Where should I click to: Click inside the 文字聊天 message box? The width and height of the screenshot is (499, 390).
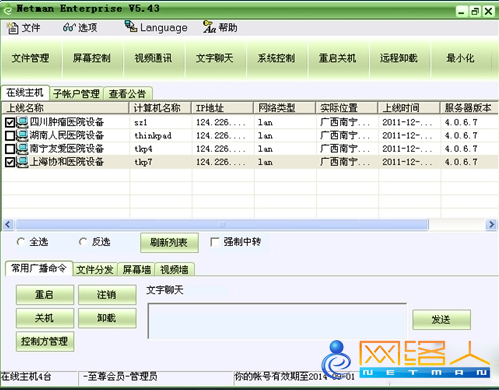coord(277,321)
